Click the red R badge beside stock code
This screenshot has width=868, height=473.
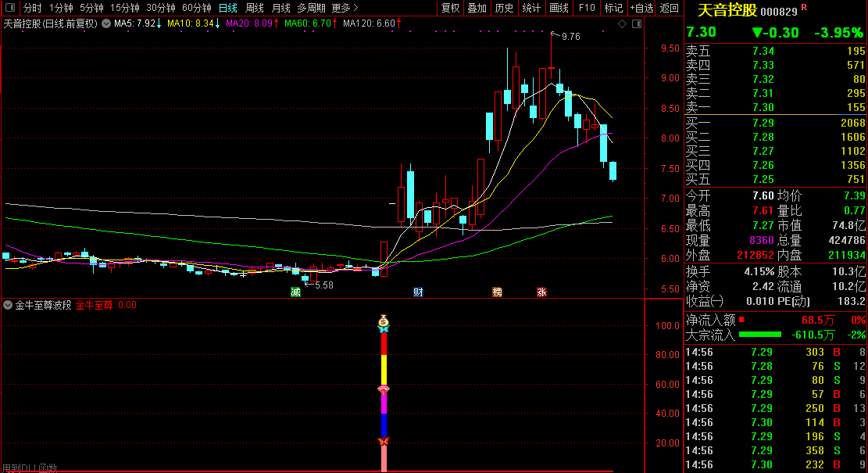point(805,8)
